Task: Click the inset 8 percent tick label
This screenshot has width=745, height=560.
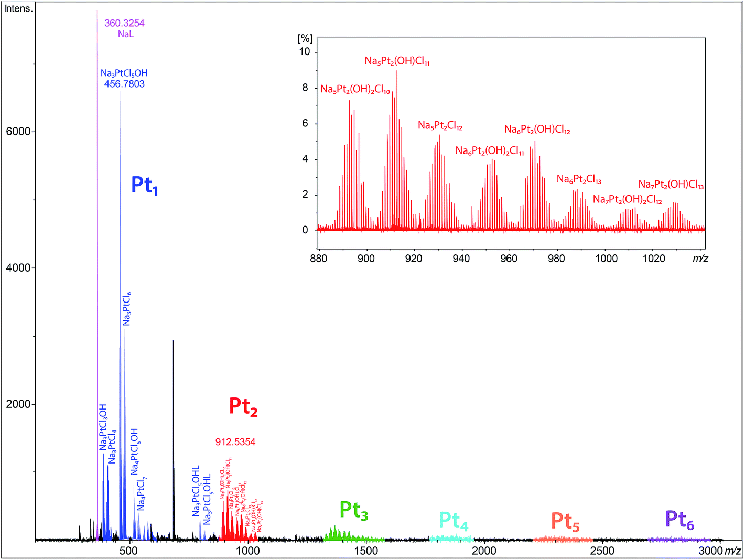Action: click(305, 88)
